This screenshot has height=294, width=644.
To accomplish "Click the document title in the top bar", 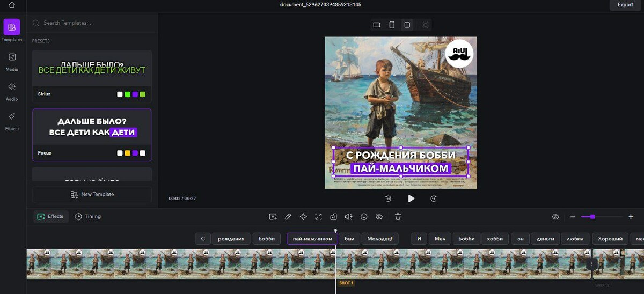I will click(x=320, y=5).
